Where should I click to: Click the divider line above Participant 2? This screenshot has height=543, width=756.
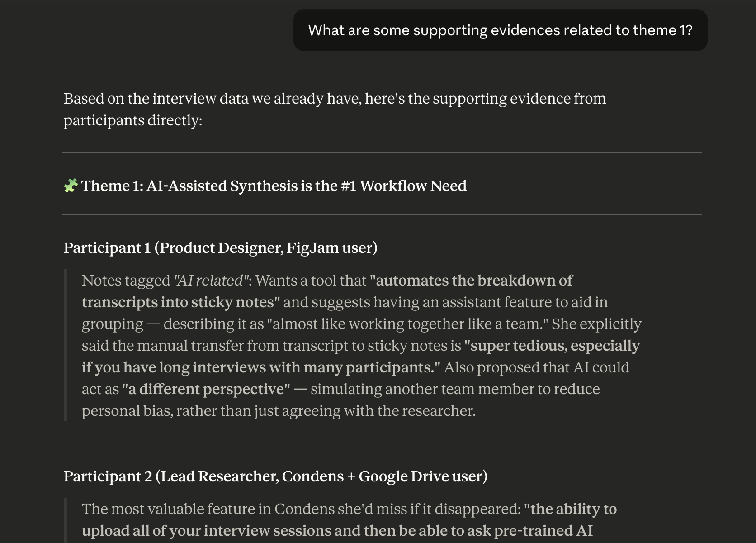click(382, 443)
